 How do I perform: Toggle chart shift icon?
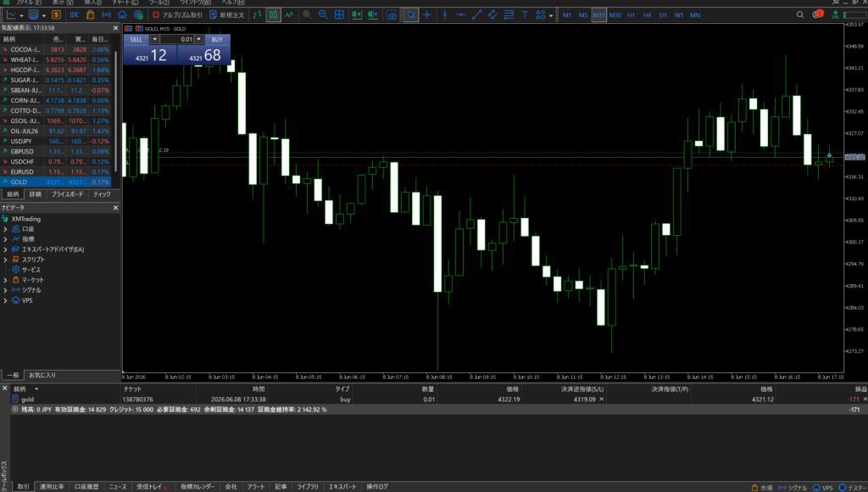click(x=373, y=15)
